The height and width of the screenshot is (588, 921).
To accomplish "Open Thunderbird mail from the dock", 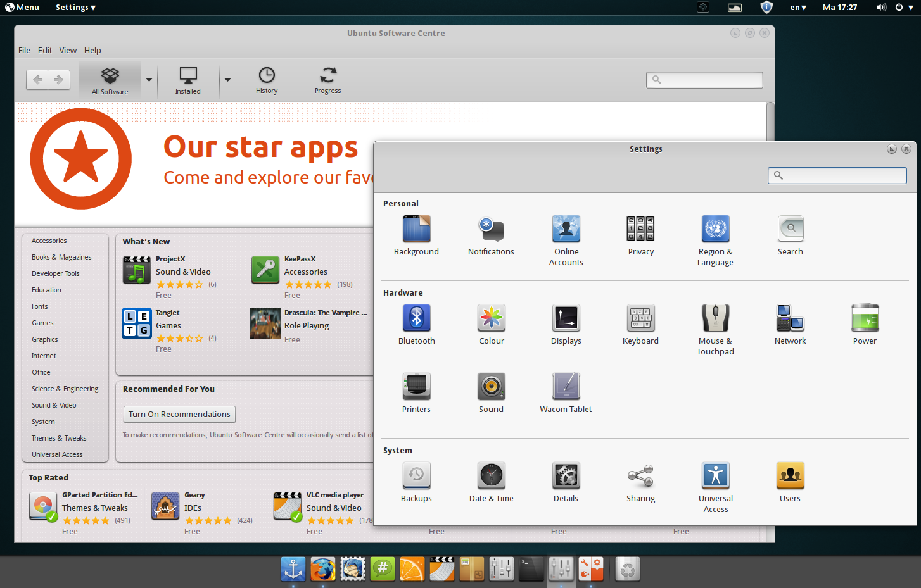I will (x=353, y=569).
